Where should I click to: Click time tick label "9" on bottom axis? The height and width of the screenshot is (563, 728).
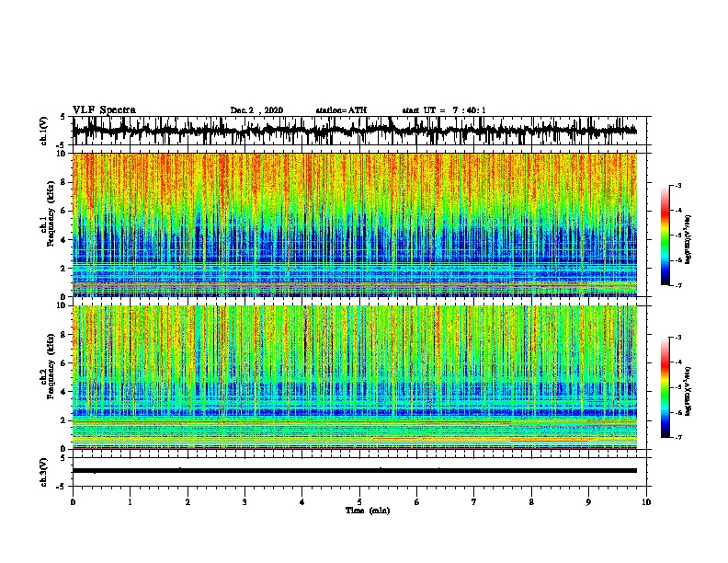(588, 502)
